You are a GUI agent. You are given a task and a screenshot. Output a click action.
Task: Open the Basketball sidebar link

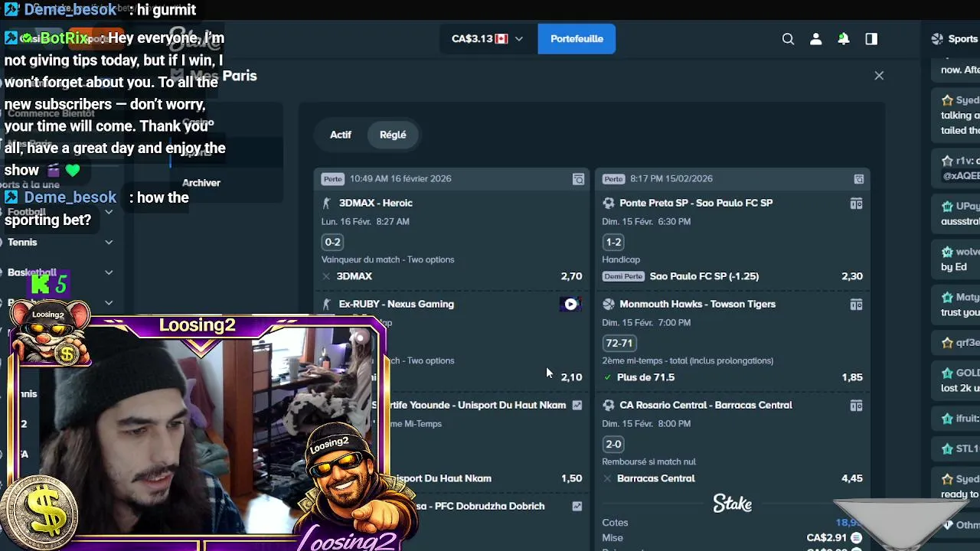click(x=32, y=272)
